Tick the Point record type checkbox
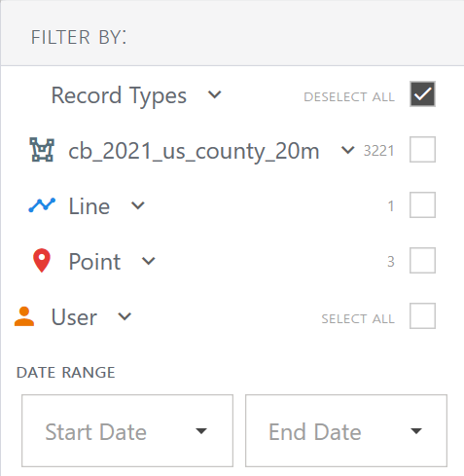464x476 pixels. [422, 261]
